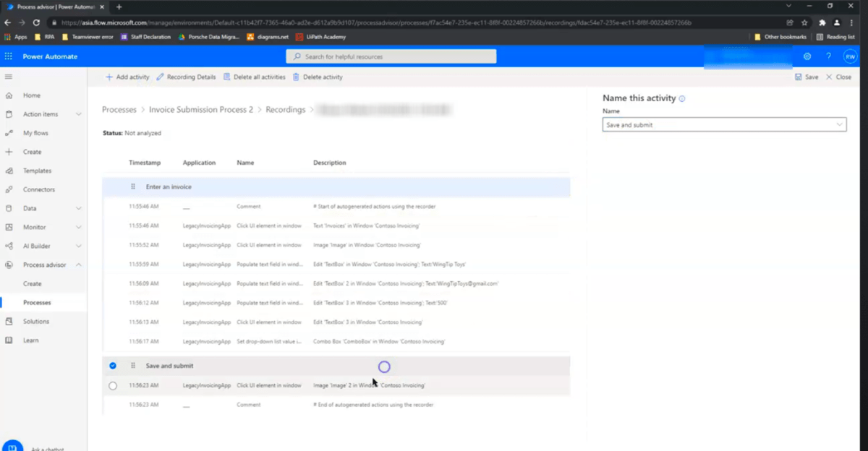Focus the Search for helpful resources box

[391, 56]
